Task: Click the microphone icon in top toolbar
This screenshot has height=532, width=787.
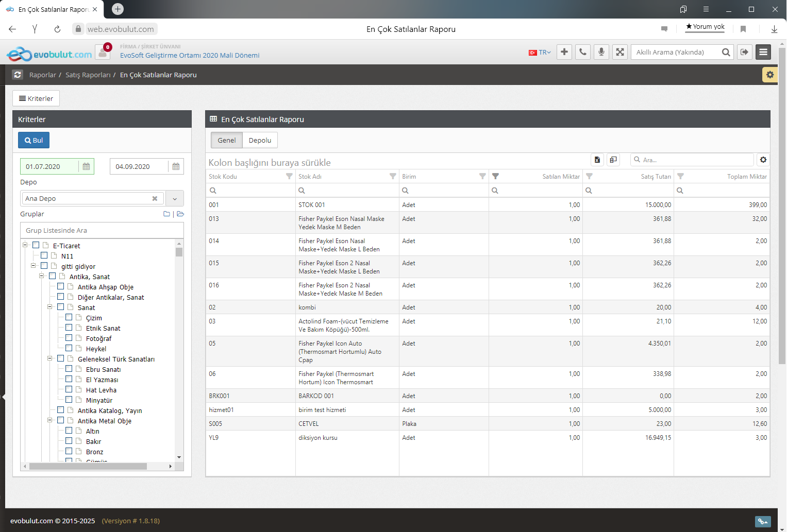Action: 601,52
